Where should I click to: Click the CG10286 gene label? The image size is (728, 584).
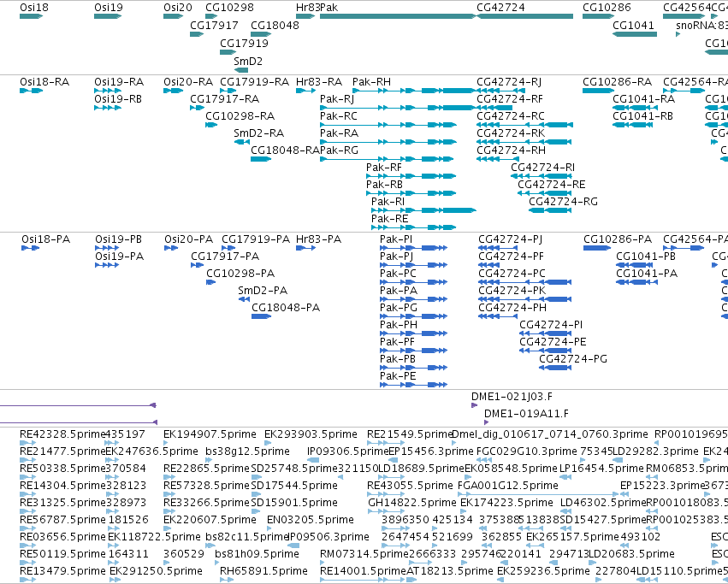coord(607,8)
